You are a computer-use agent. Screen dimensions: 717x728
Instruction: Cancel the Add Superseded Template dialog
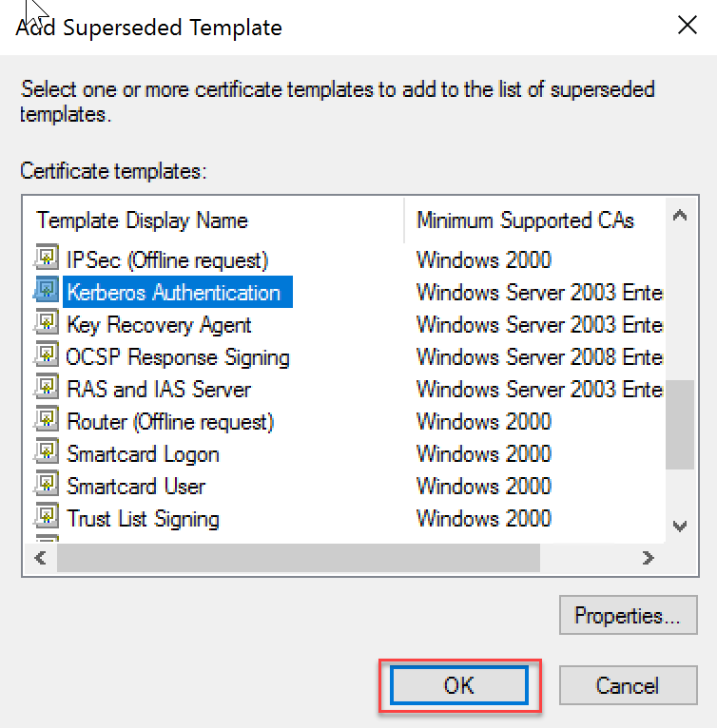[628, 685]
